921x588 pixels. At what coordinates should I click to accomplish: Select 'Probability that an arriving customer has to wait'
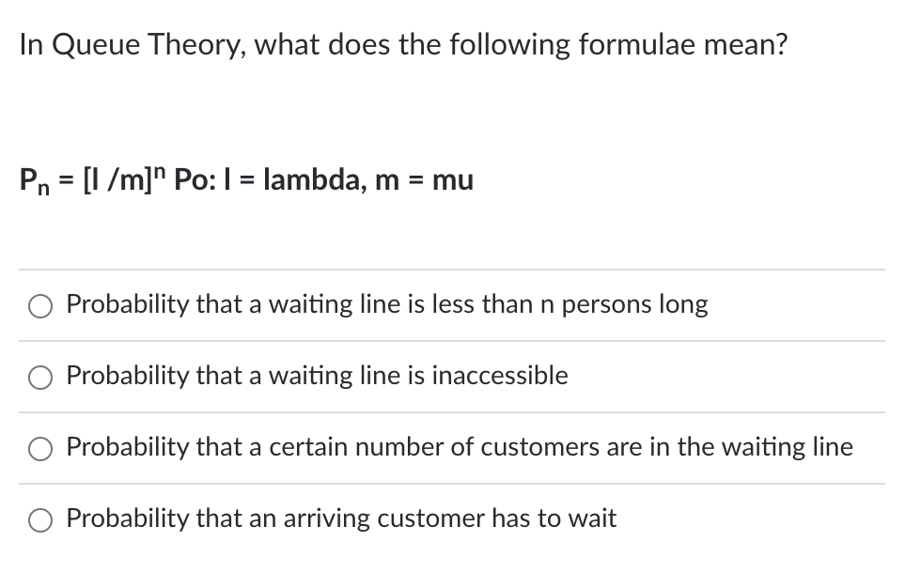coord(341,518)
